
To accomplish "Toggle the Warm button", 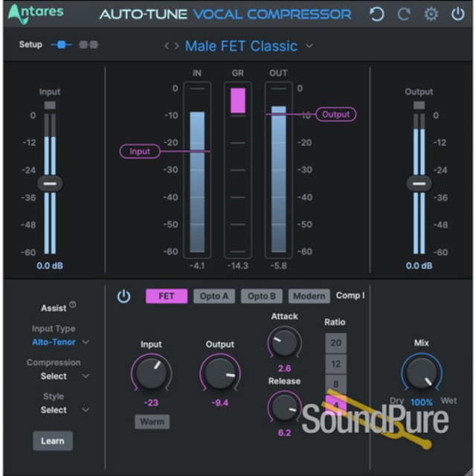I will [x=152, y=422].
